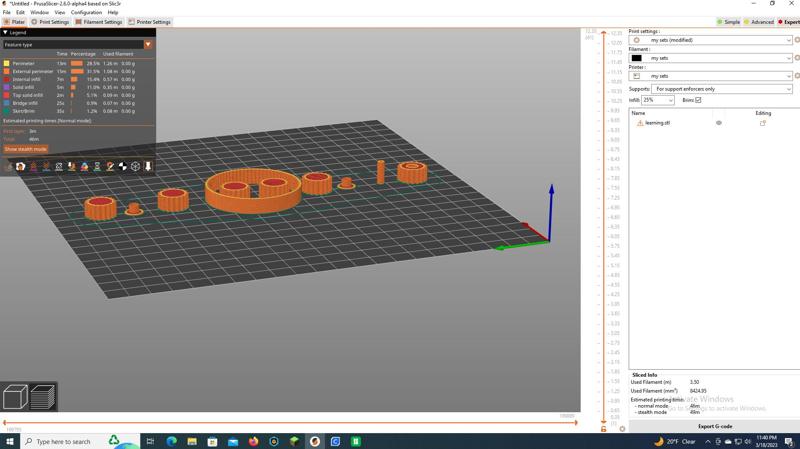Click the warning icon beside learning.stl
The width and height of the screenshot is (800, 449).
tap(640, 123)
